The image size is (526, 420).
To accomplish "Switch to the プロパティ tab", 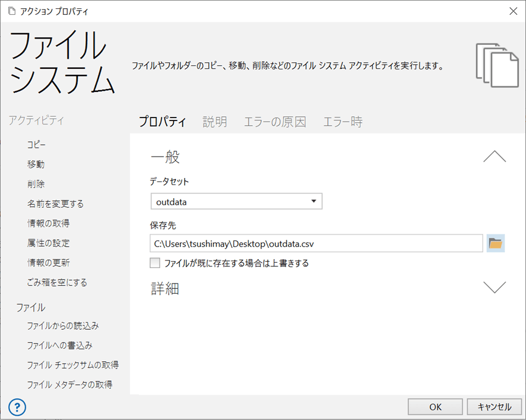I will 162,122.
